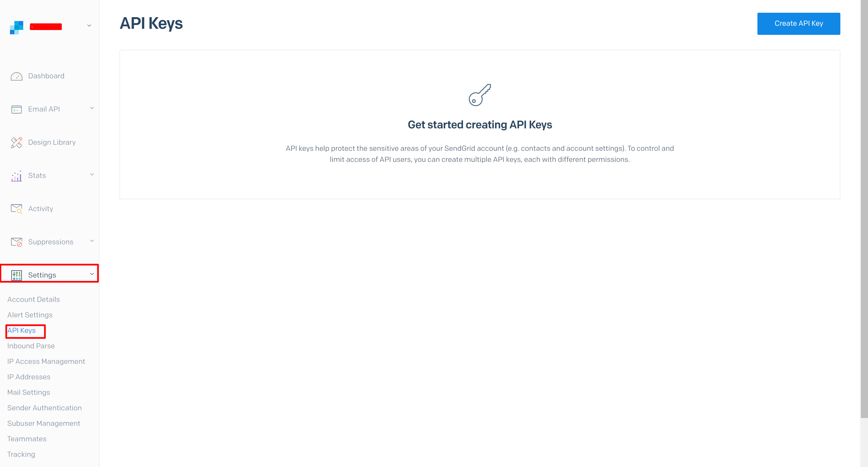
Task: Click the Design Library sidebar icon
Action: pos(16,142)
